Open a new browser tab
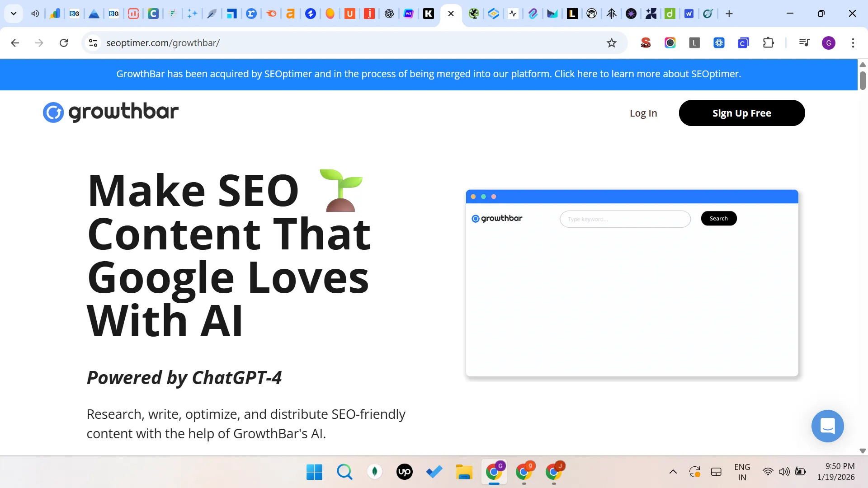 (x=729, y=14)
